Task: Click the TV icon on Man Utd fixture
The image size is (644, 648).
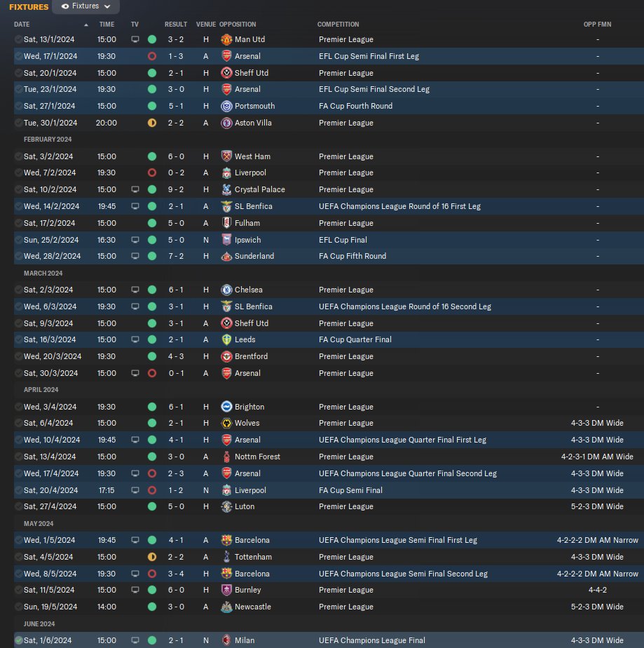Action: [135, 40]
